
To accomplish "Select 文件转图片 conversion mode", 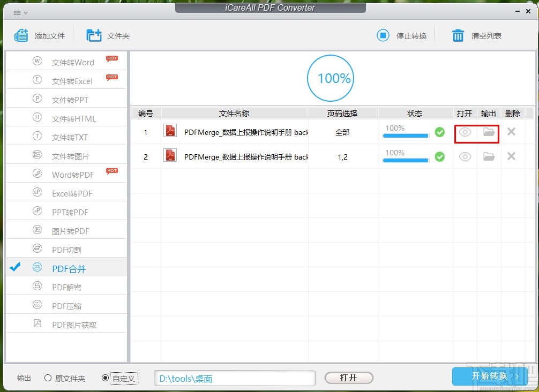I will point(66,155).
